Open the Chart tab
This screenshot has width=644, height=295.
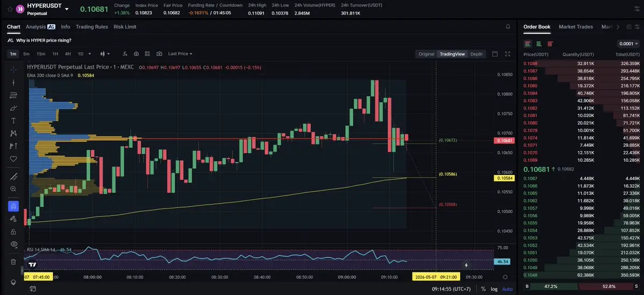click(x=13, y=26)
